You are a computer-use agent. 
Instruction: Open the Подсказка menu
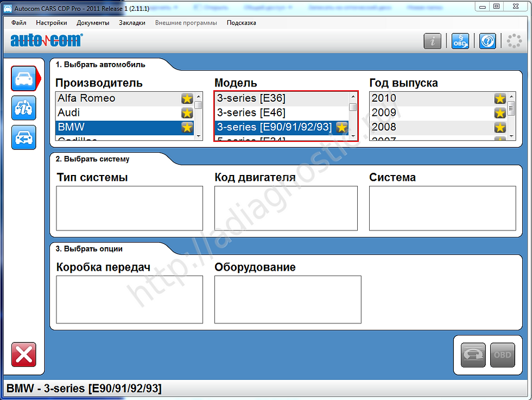click(x=241, y=23)
